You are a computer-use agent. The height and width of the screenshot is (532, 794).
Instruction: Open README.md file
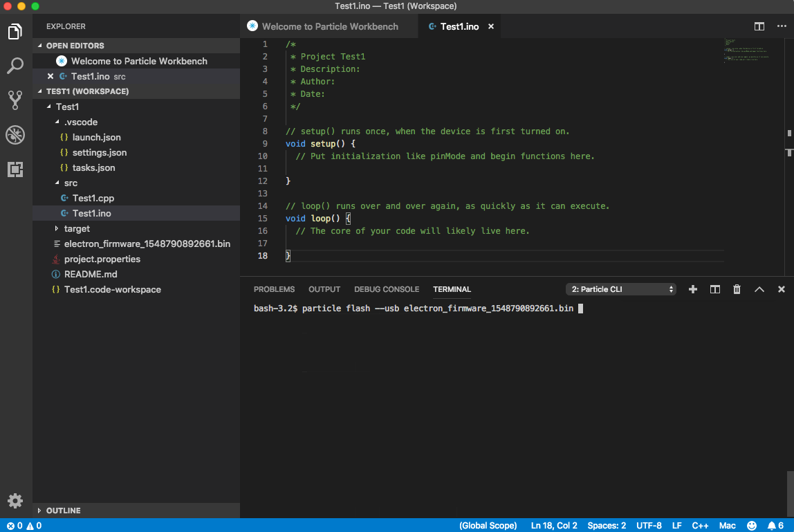click(136, 274)
